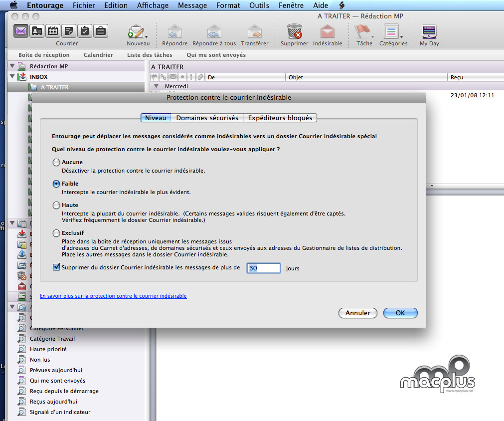Collapse the saved searches folder group in sidebar

[x=12, y=307]
